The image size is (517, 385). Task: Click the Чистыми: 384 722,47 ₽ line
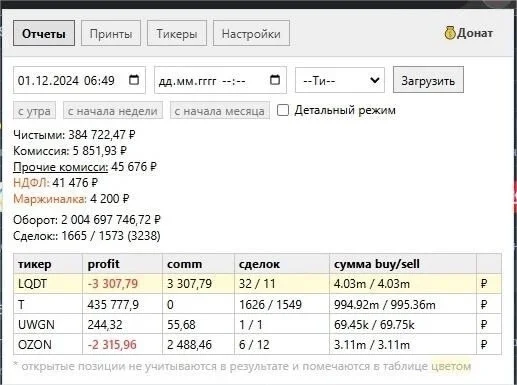tap(74, 135)
